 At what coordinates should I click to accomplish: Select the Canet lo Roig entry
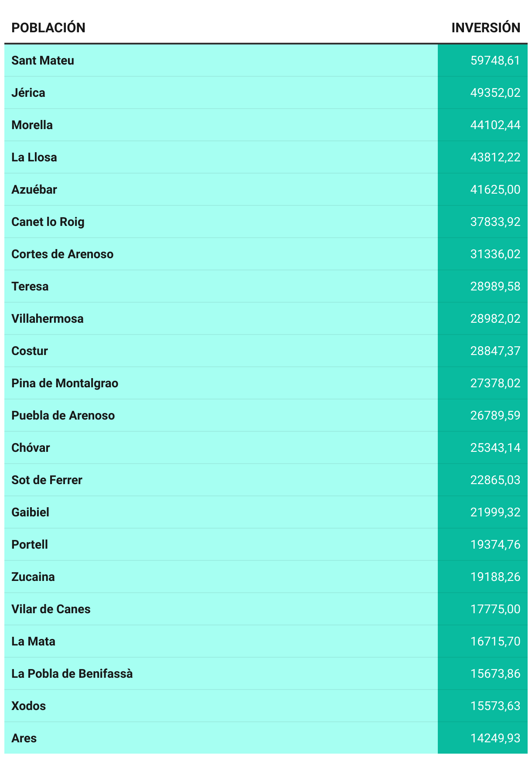(48, 222)
